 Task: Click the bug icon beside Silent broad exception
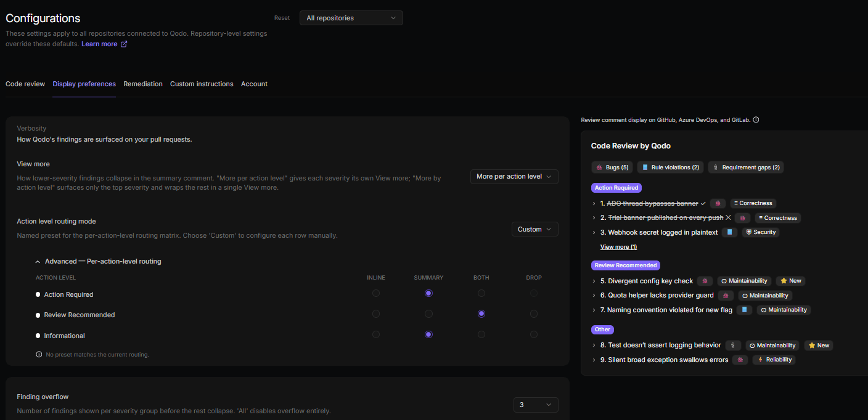pyautogui.click(x=740, y=360)
